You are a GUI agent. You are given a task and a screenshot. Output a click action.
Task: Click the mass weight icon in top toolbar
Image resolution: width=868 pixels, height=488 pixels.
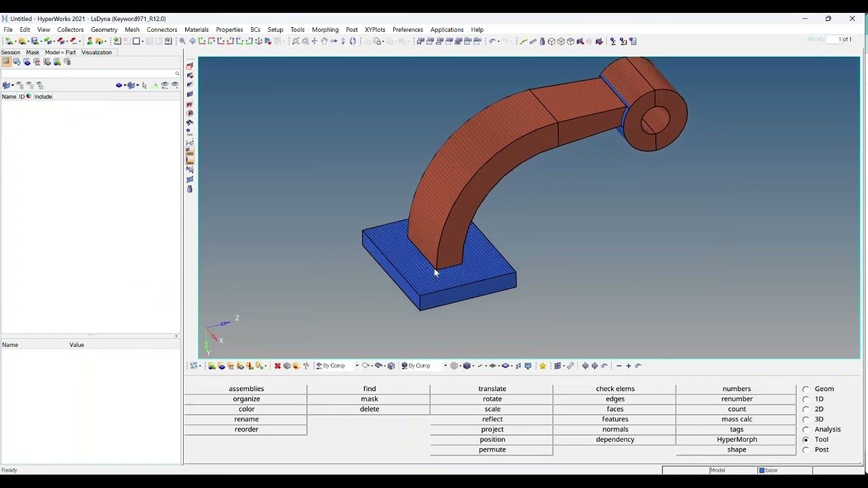(542, 41)
